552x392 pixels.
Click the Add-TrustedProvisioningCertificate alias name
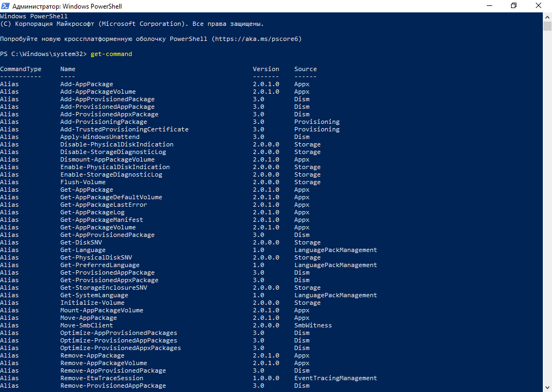click(124, 130)
